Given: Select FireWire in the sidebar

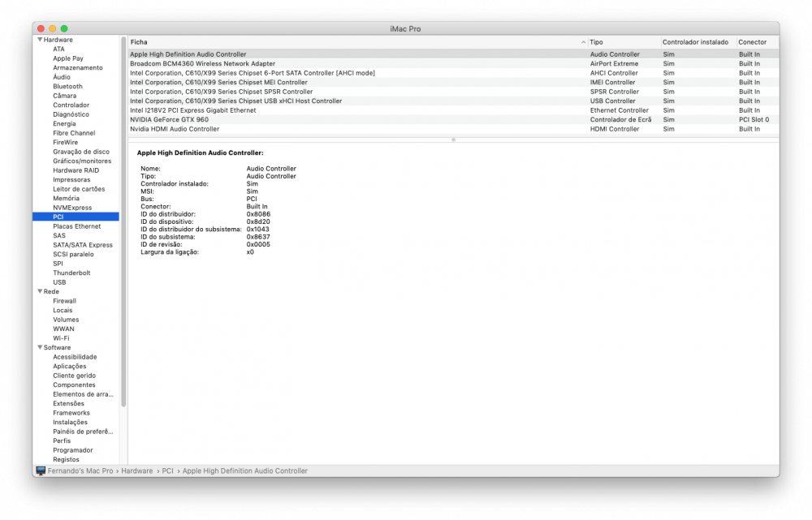Looking at the screenshot, I should [x=65, y=142].
